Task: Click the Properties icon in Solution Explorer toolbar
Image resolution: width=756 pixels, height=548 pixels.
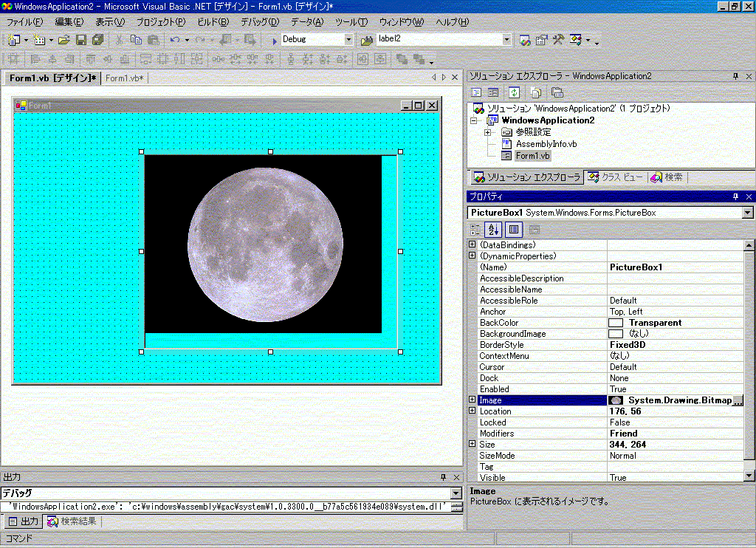Action: point(557,92)
